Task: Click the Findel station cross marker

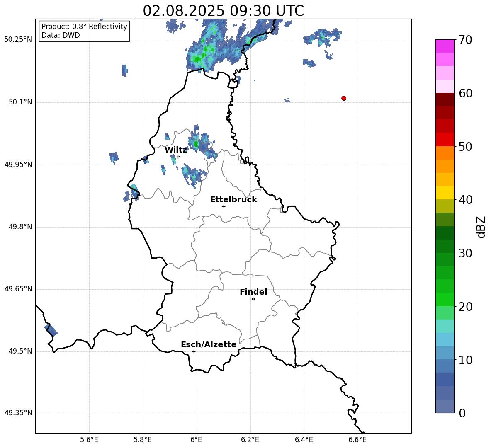Action: point(253,299)
